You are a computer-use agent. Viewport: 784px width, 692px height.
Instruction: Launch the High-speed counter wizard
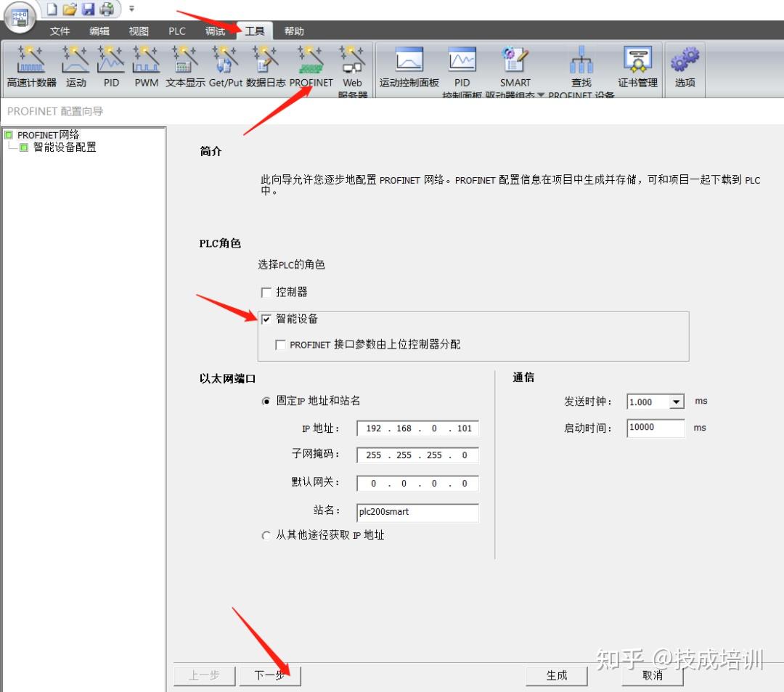pos(31,67)
